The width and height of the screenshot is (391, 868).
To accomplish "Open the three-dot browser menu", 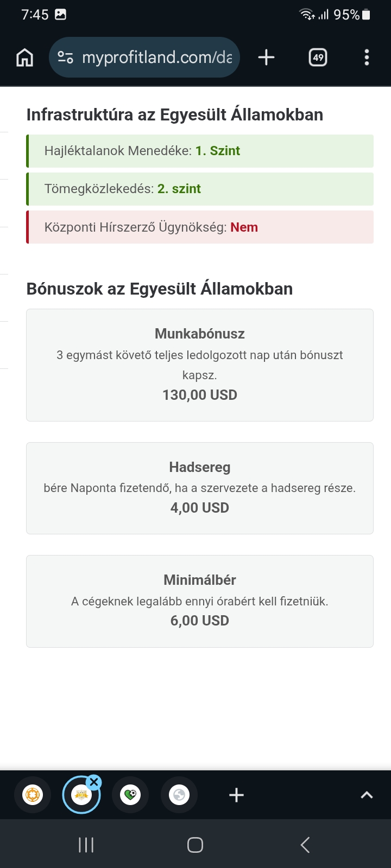I will 367,58.
